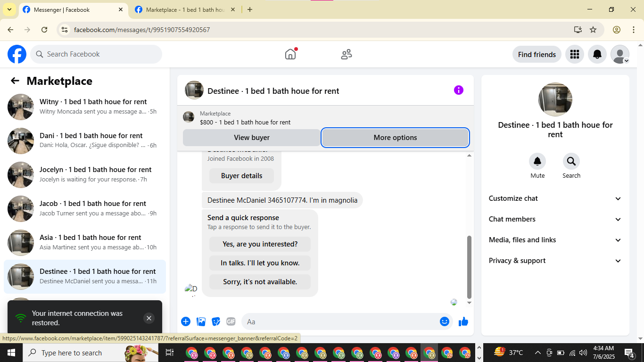
Task: Click the chat scrollbar thumb
Action: click(x=469, y=267)
